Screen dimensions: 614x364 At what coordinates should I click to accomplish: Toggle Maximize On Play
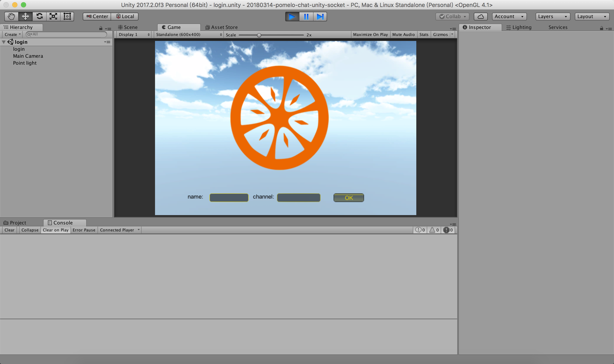pyautogui.click(x=370, y=35)
